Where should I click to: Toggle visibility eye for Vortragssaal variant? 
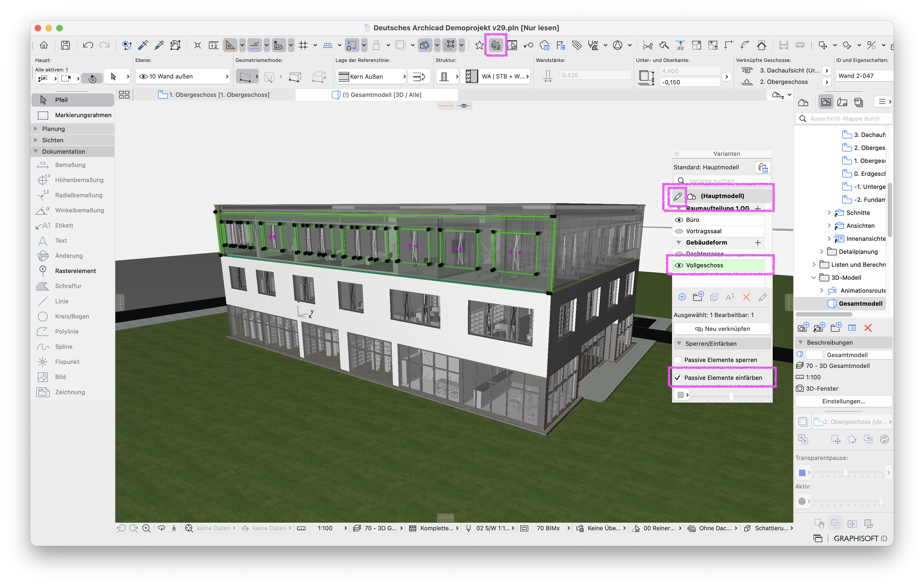679,231
